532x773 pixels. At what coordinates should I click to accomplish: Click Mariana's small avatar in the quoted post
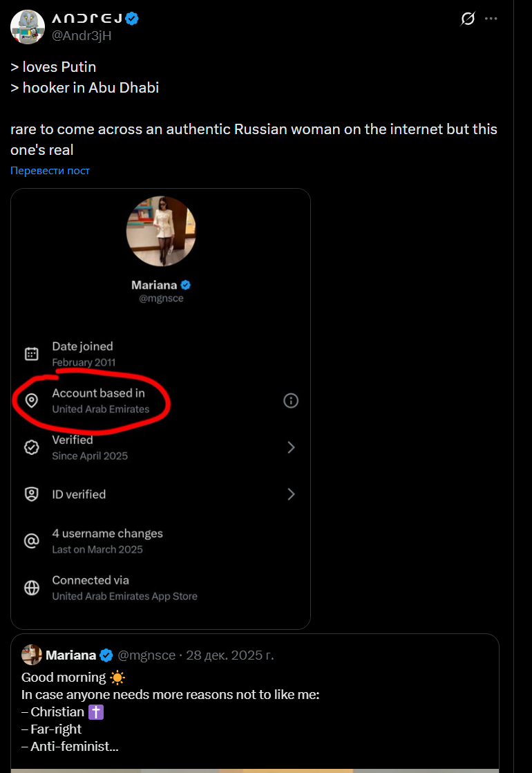click(x=32, y=655)
